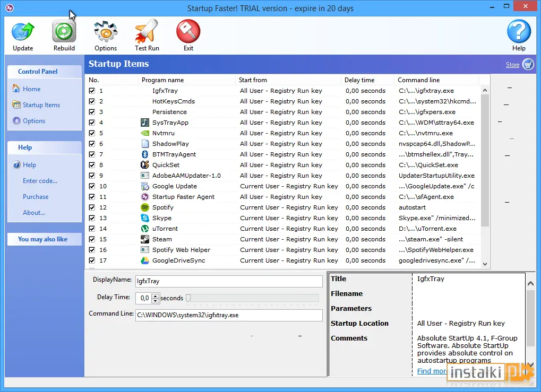Screen dimensions: 541x392
Task: Click the Purchase link in sidebar
Action: [x=36, y=197]
